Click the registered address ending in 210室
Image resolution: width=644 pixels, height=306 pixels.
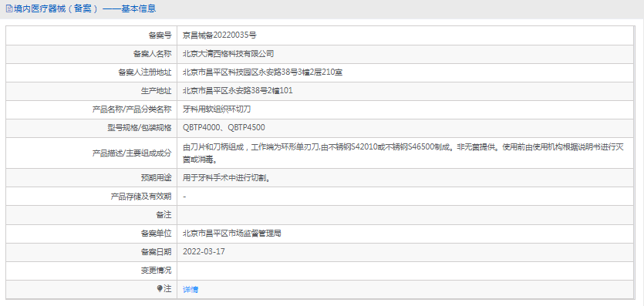pyautogui.click(x=263, y=72)
